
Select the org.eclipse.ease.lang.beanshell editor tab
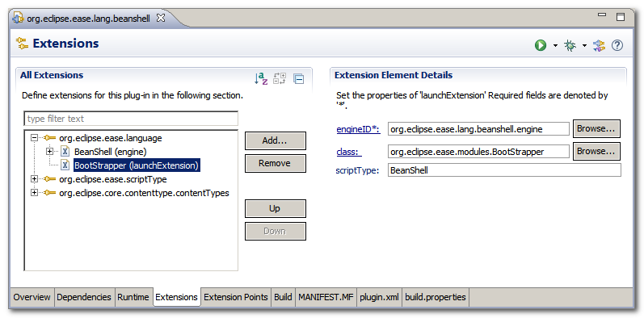point(88,19)
